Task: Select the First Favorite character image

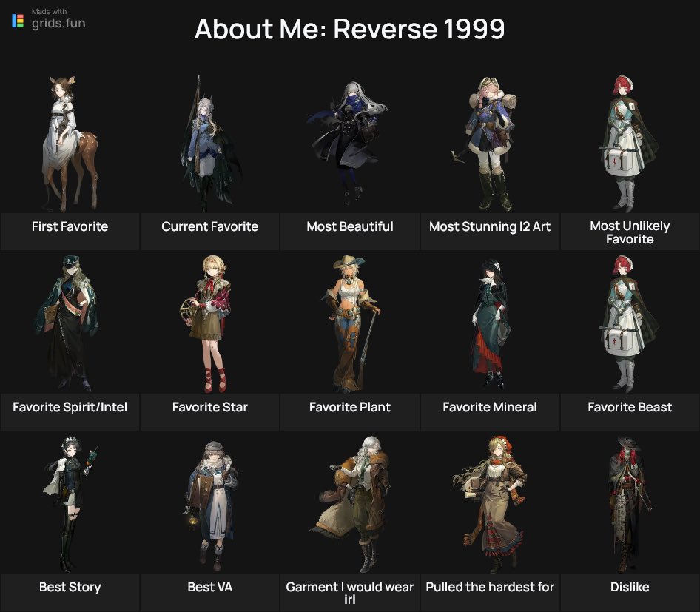Action: point(70,144)
